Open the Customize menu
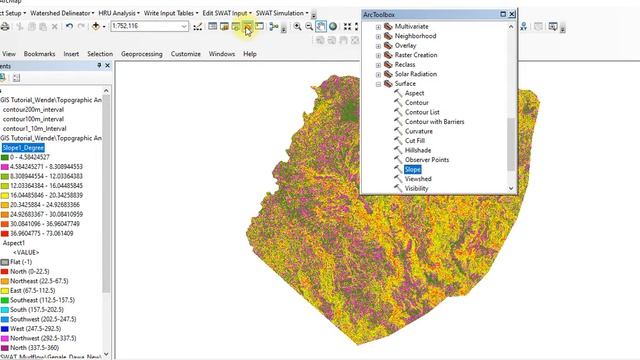 point(186,54)
